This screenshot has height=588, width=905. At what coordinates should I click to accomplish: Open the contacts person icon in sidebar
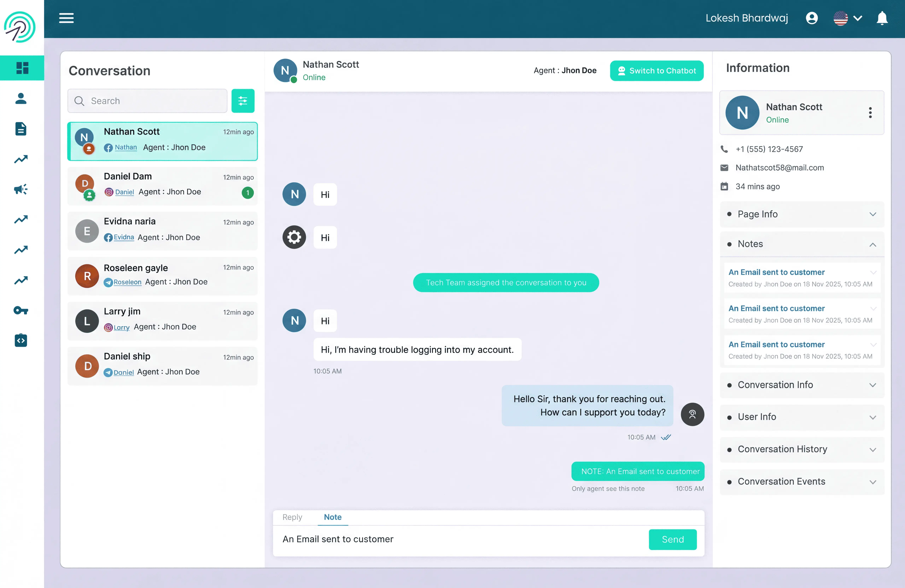coord(21,98)
